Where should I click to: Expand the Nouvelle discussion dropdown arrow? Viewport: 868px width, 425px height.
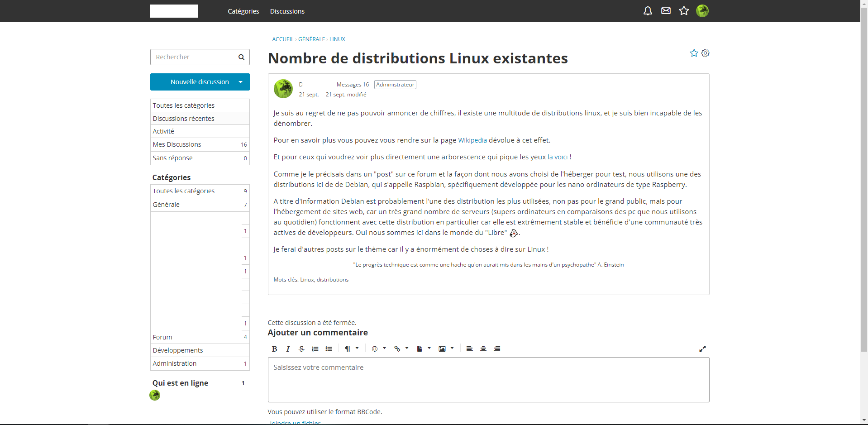(x=241, y=82)
